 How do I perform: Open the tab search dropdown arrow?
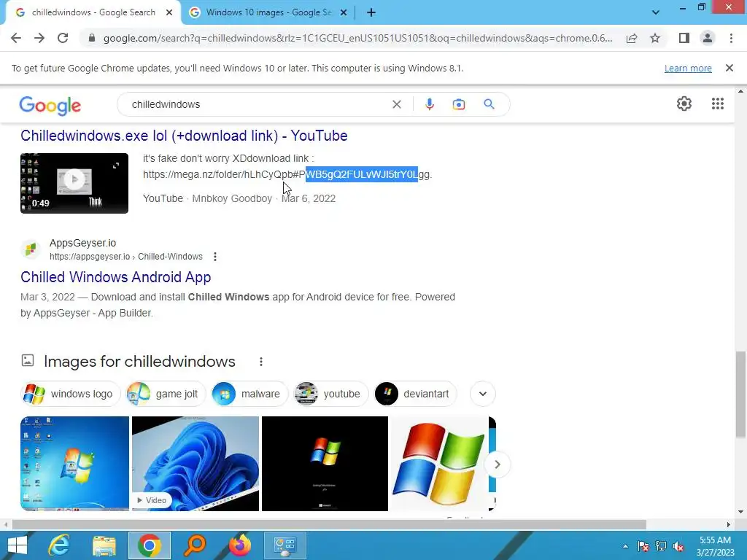[x=656, y=13]
